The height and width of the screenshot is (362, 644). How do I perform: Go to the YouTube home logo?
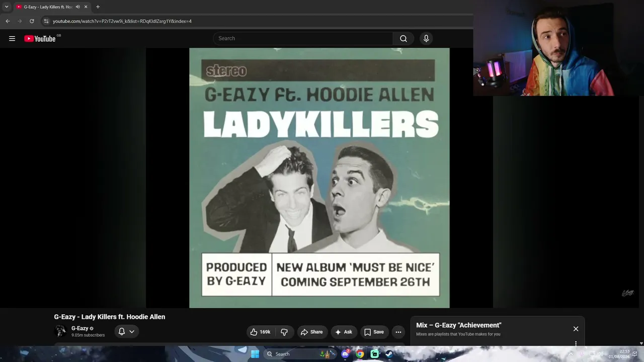click(40, 39)
